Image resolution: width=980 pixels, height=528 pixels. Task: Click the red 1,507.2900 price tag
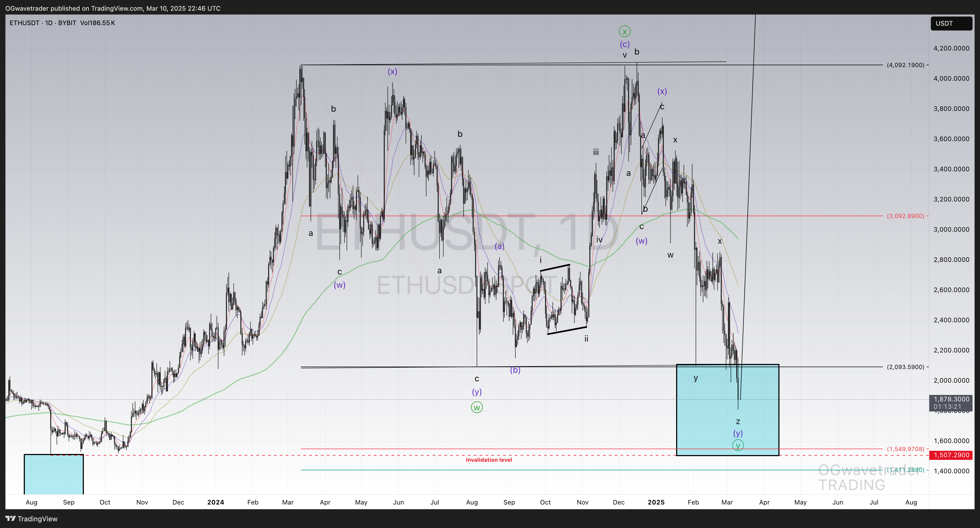(951, 455)
